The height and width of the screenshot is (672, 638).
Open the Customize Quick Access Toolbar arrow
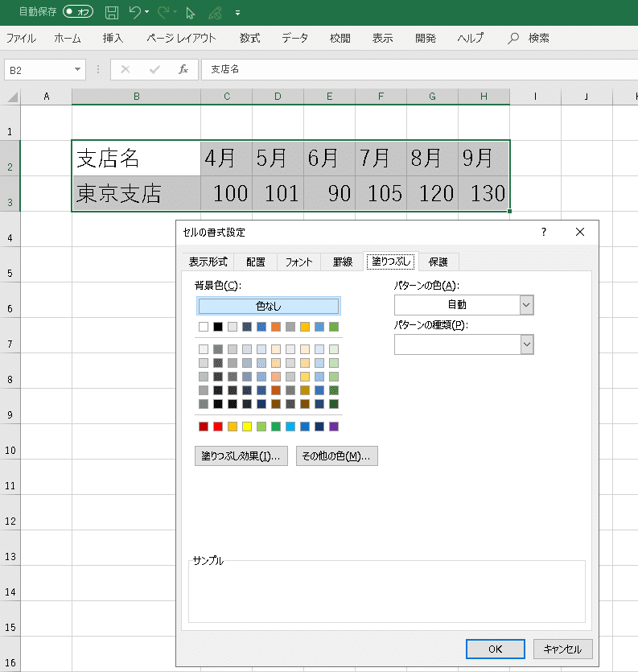(237, 13)
